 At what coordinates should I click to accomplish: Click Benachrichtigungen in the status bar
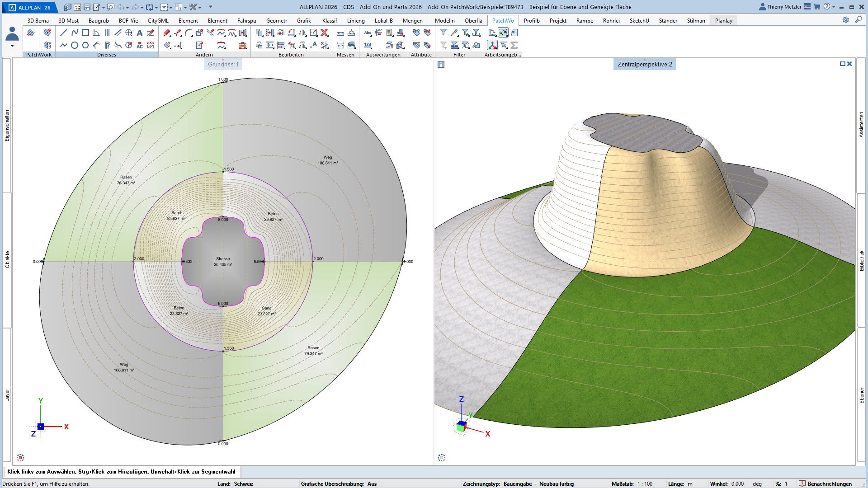829,483
